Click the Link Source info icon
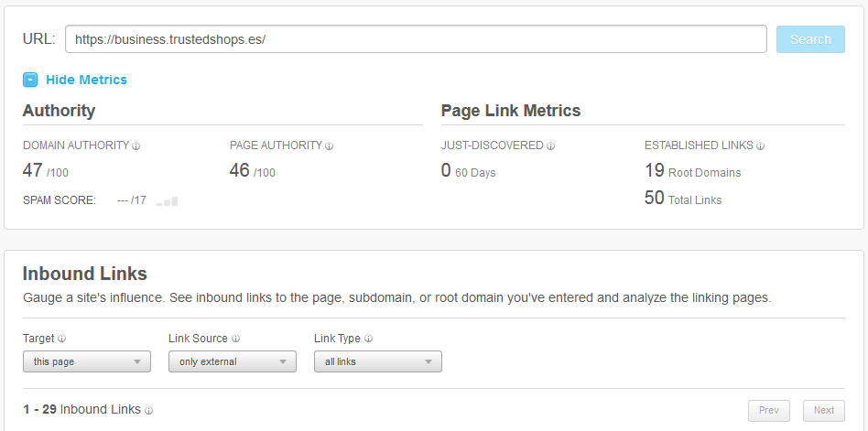This screenshot has height=431, width=868. point(235,339)
